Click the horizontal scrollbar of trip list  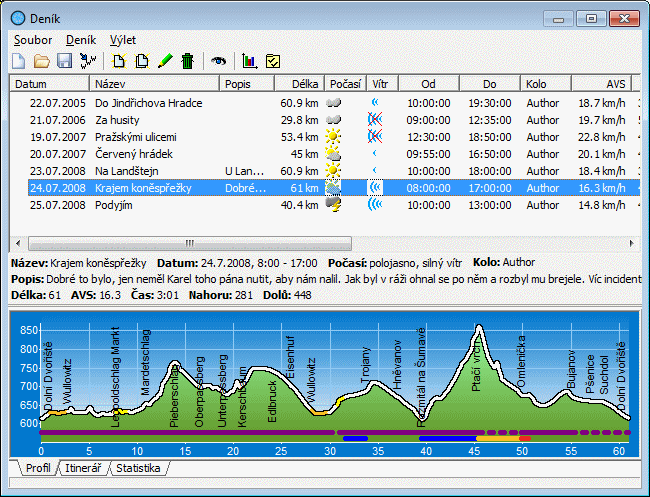(300, 243)
